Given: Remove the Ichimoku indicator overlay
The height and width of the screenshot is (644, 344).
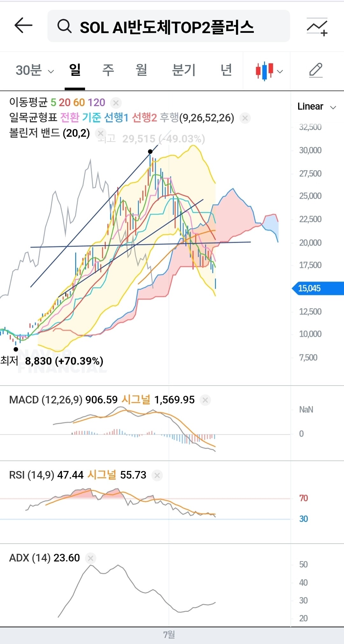Looking at the screenshot, I should [x=245, y=118].
